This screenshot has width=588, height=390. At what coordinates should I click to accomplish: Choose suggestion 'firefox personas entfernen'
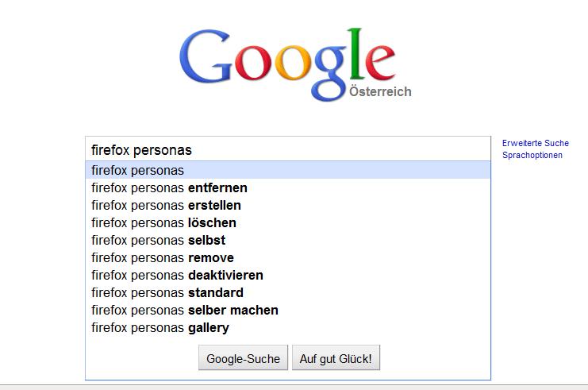click(x=169, y=187)
